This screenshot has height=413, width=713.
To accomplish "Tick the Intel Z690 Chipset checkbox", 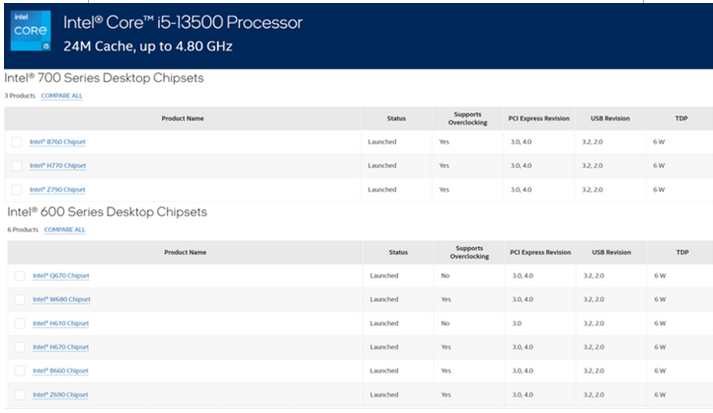I will click(x=20, y=395).
